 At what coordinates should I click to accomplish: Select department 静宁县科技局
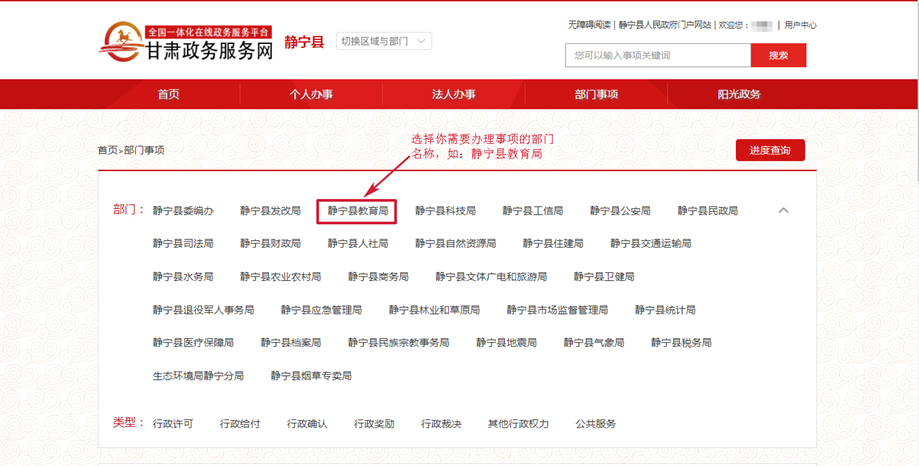point(445,210)
